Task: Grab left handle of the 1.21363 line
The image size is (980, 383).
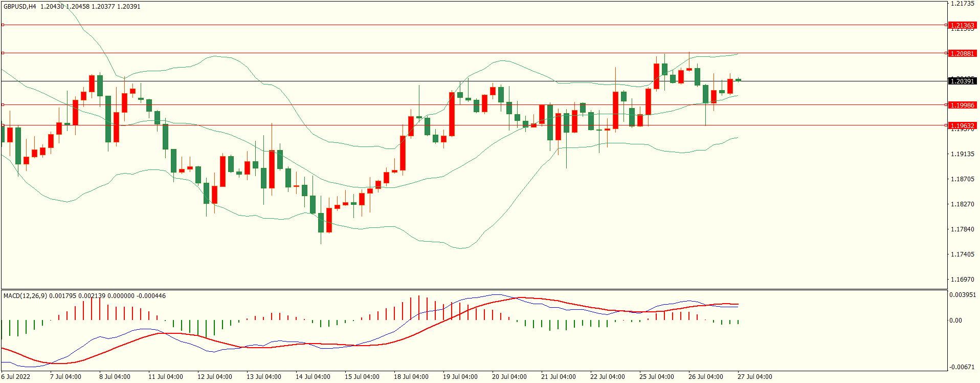Action: (x=3, y=25)
